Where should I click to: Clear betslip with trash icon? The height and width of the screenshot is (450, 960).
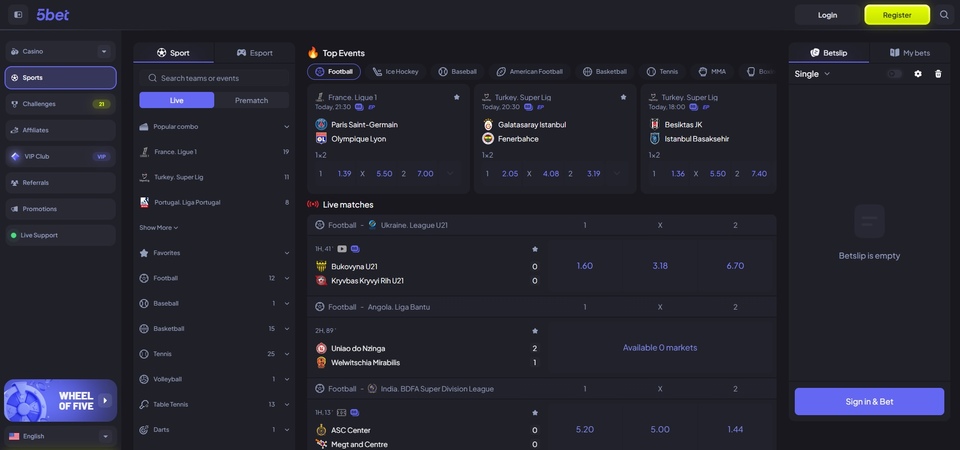[x=938, y=73]
